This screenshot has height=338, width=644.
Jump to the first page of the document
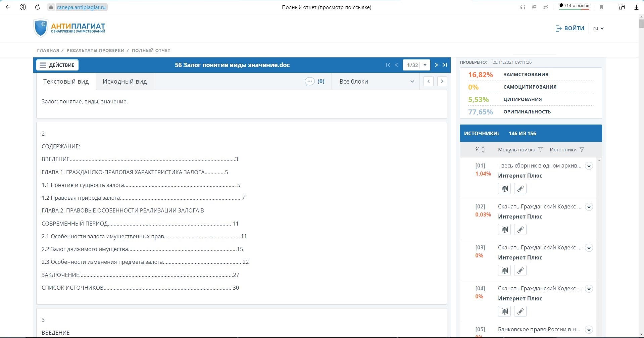(388, 65)
